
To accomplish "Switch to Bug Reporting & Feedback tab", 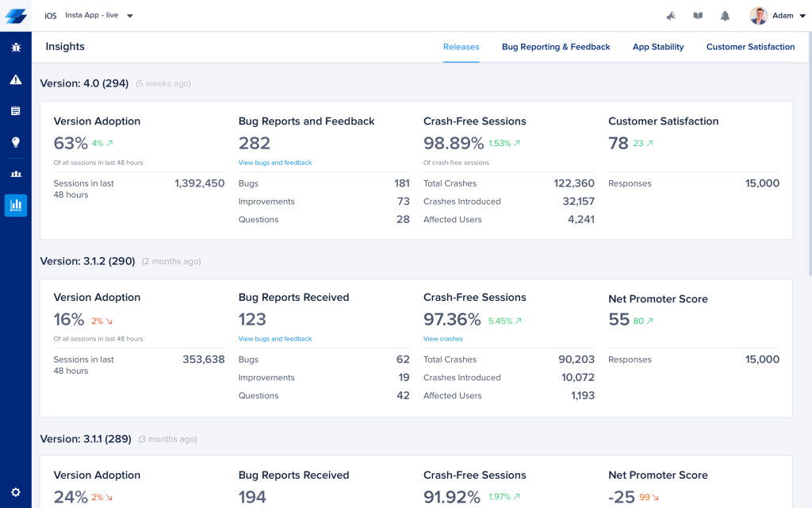I will 556,47.
